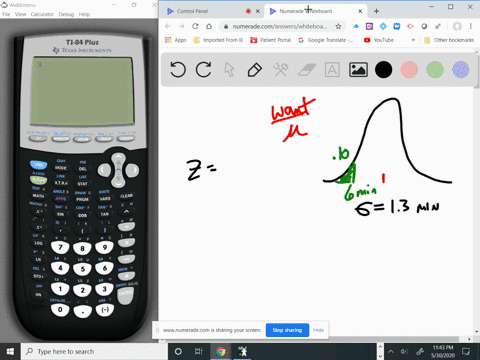Click the calculator CLEAR key
Viewport: 480px width, 360px height.
126,196
